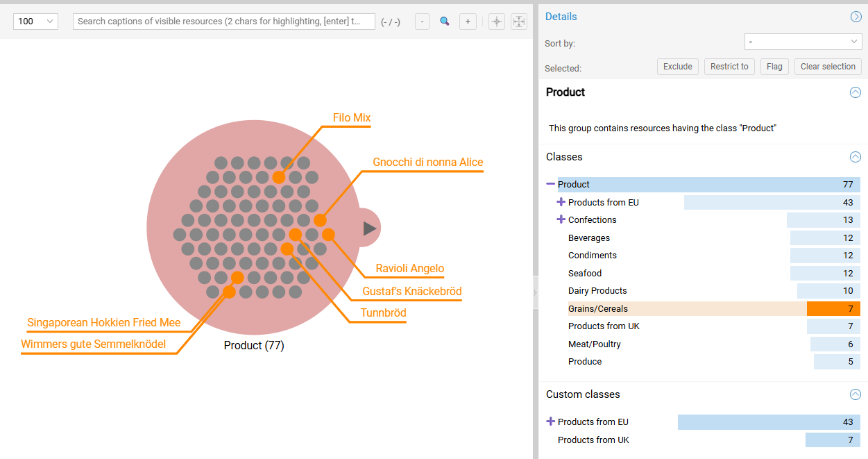Select the highlighted Grains/Cereals class
This screenshot has height=459, width=868.
[x=597, y=308]
